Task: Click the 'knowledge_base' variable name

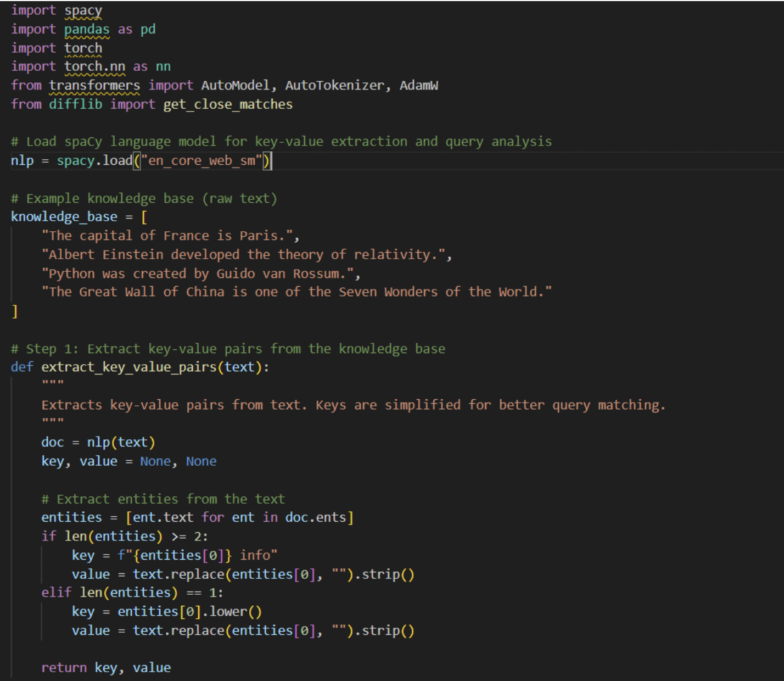Action: pyautogui.click(x=64, y=217)
